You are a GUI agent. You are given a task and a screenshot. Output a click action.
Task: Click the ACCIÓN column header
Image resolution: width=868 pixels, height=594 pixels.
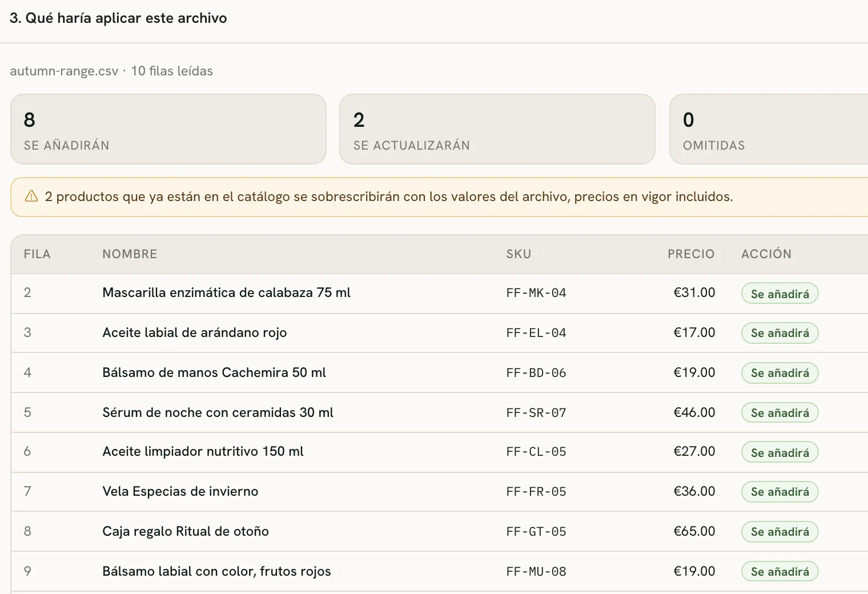pos(766,254)
